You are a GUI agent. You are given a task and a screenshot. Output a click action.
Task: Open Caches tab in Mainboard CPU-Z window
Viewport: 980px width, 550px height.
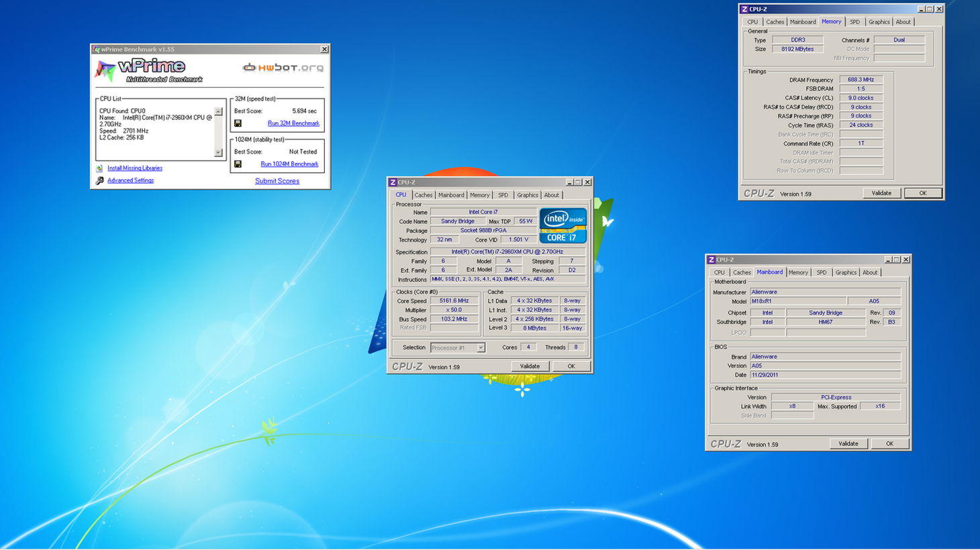coord(742,272)
